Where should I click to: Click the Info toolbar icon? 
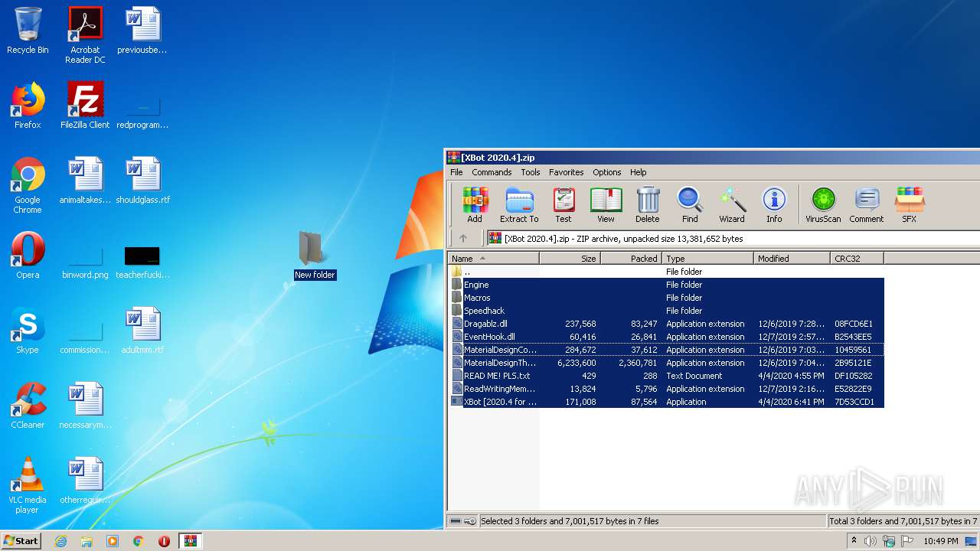[774, 205]
